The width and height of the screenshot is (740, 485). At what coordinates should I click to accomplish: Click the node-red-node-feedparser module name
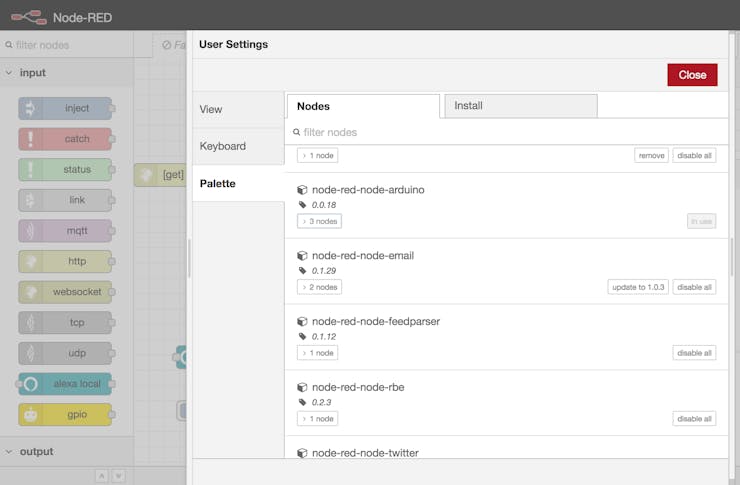pyautogui.click(x=376, y=321)
